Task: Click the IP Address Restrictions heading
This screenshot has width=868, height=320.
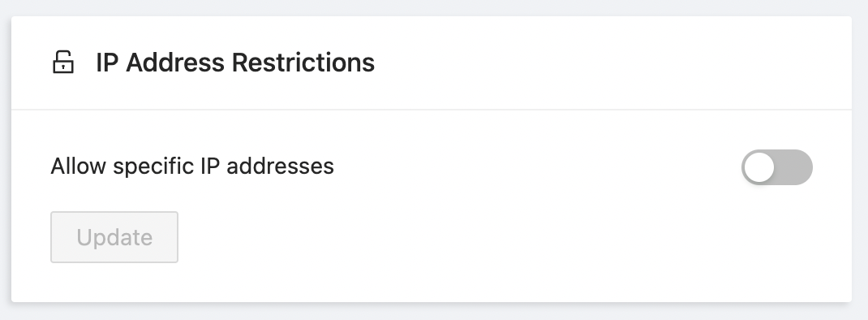Action: click(235, 62)
